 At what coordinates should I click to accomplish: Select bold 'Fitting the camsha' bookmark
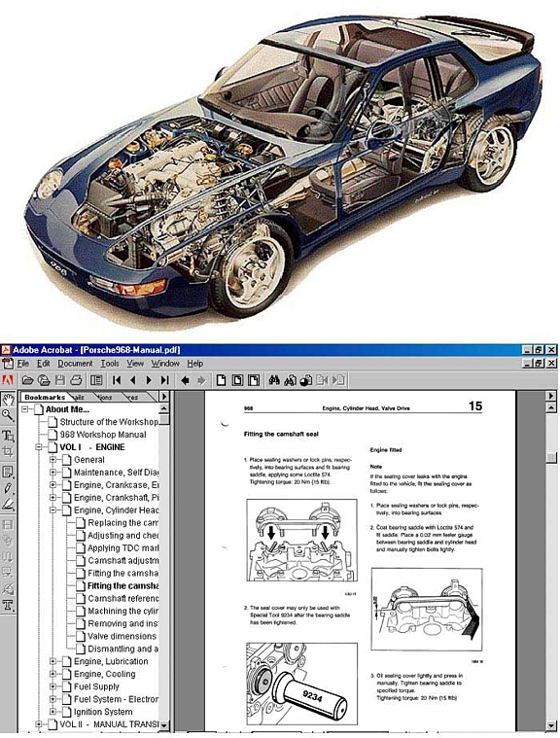pos(122,586)
